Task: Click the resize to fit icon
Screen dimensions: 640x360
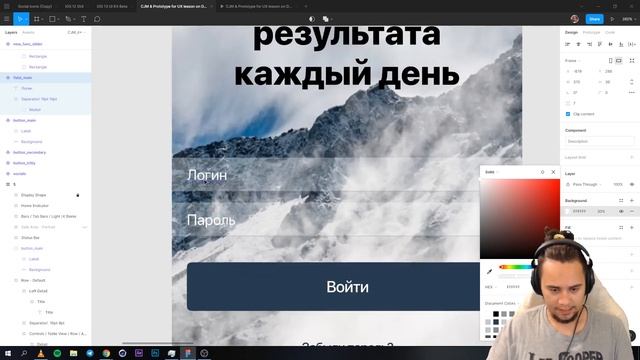Action: (x=632, y=60)
